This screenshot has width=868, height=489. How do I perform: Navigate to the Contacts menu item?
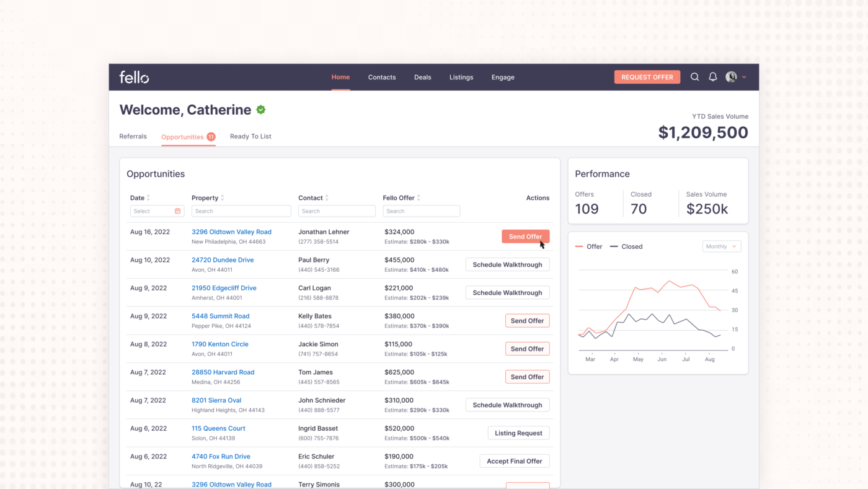click(x=381, y=76)
